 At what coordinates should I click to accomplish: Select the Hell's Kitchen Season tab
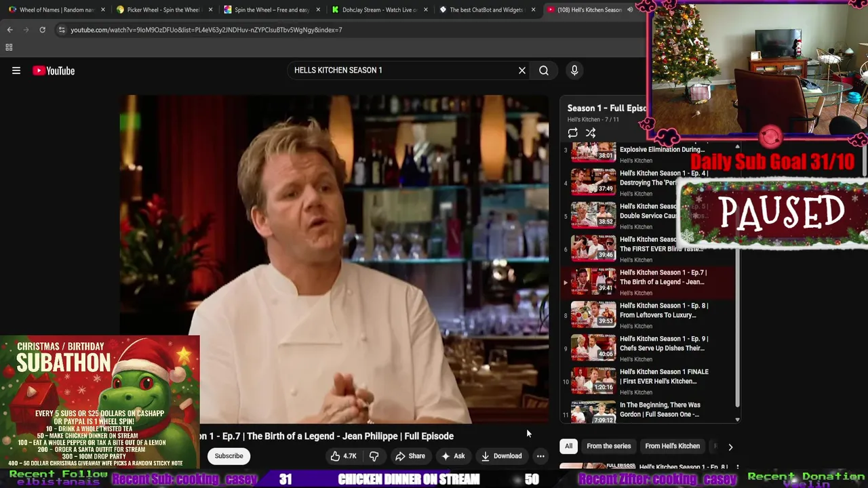pos(589,10)
